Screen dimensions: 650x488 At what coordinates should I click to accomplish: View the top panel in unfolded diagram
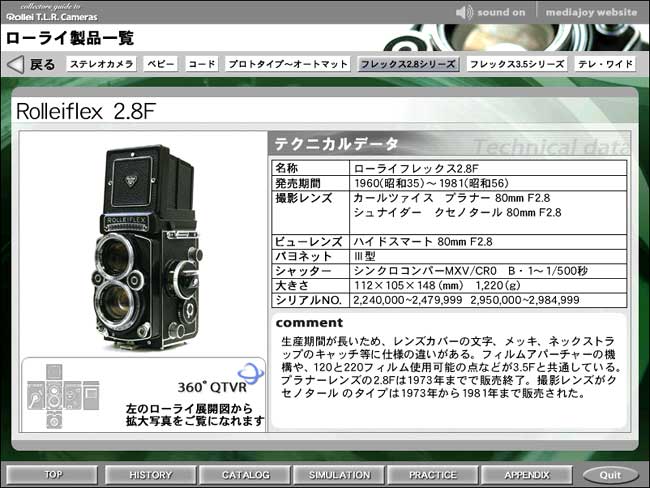(x=54, y=372)
